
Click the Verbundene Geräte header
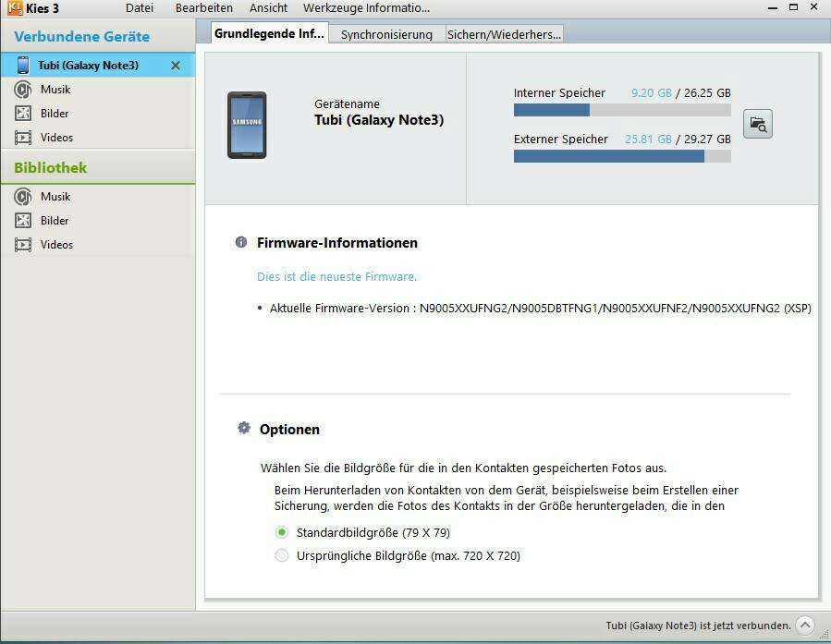(81, 37)
